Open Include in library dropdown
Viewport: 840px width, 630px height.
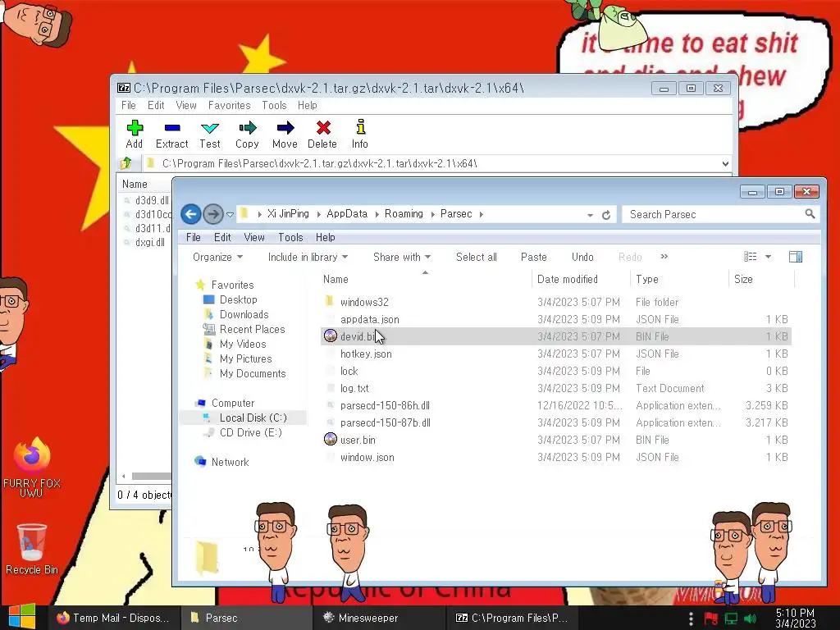click(308, 257)
